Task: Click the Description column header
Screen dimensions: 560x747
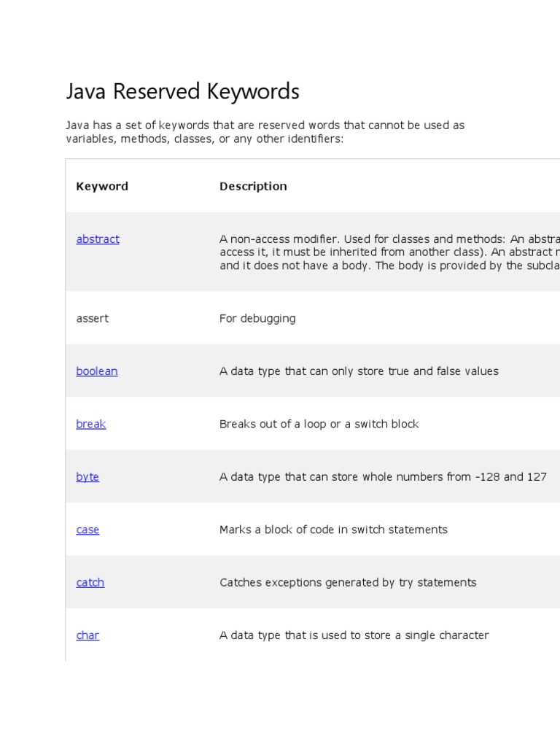Action: click(253, 187)
